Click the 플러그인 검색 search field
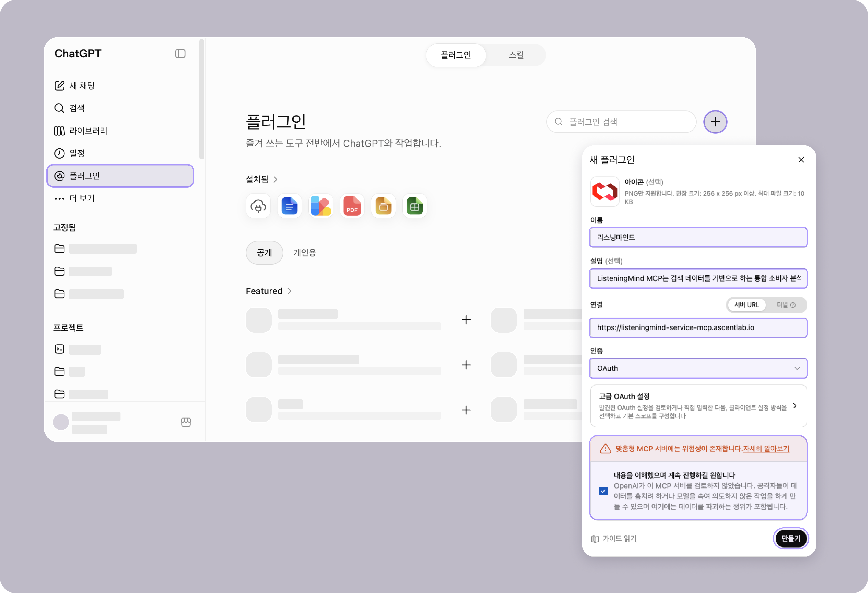This screenshot has width=868, height=593. pyautogui.click(x=621, y=122)
